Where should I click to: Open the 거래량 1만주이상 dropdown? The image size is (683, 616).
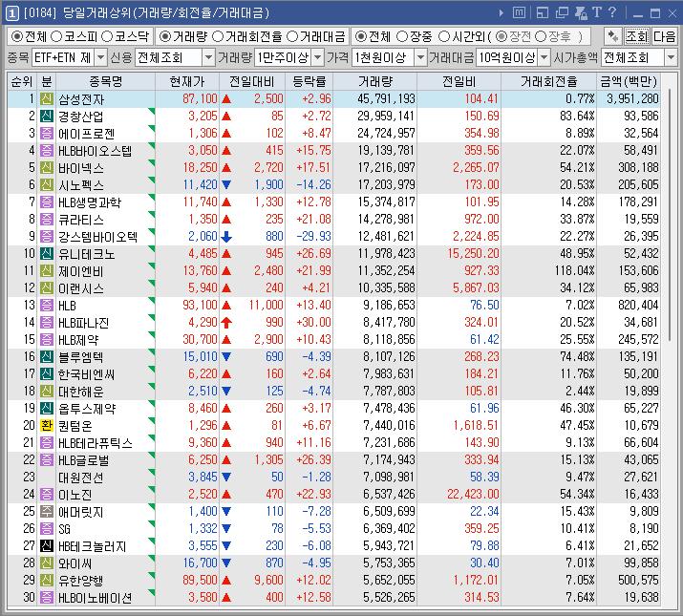[318, 57]
